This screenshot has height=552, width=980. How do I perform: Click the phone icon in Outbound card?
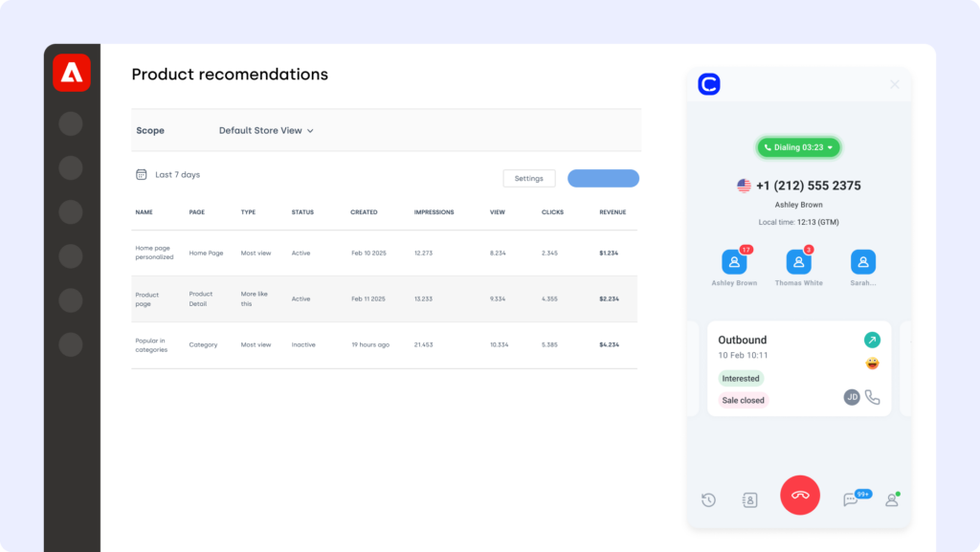[x=872, y=397]
